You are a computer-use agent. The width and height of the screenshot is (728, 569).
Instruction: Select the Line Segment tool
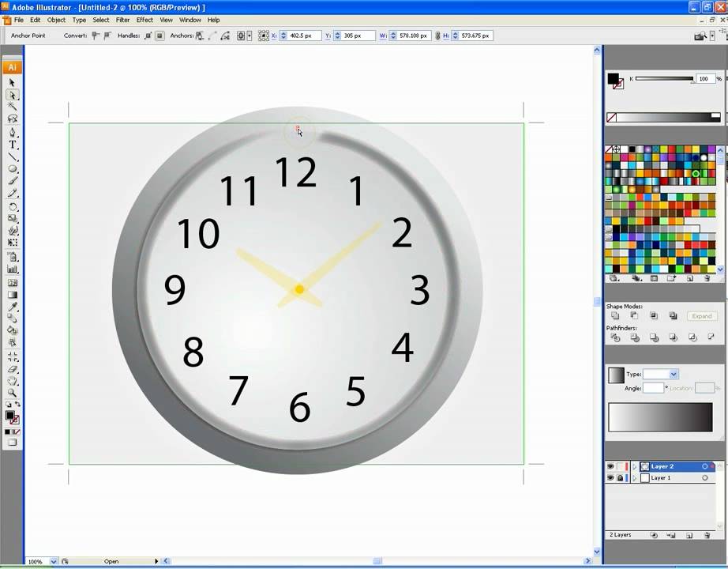[x=12, y=156]
